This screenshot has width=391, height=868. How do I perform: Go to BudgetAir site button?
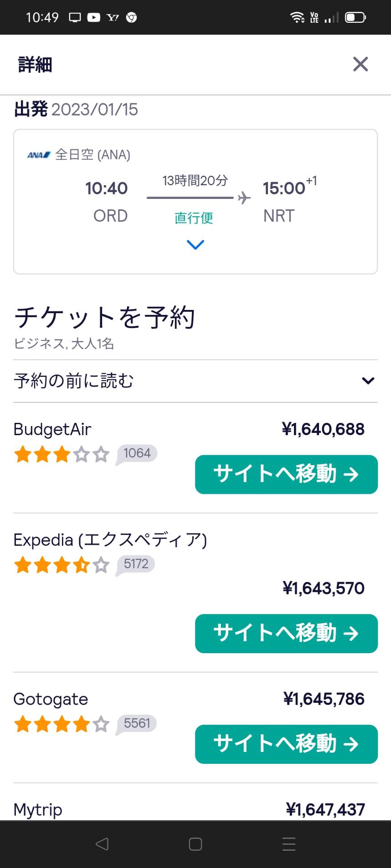point(286,474)
